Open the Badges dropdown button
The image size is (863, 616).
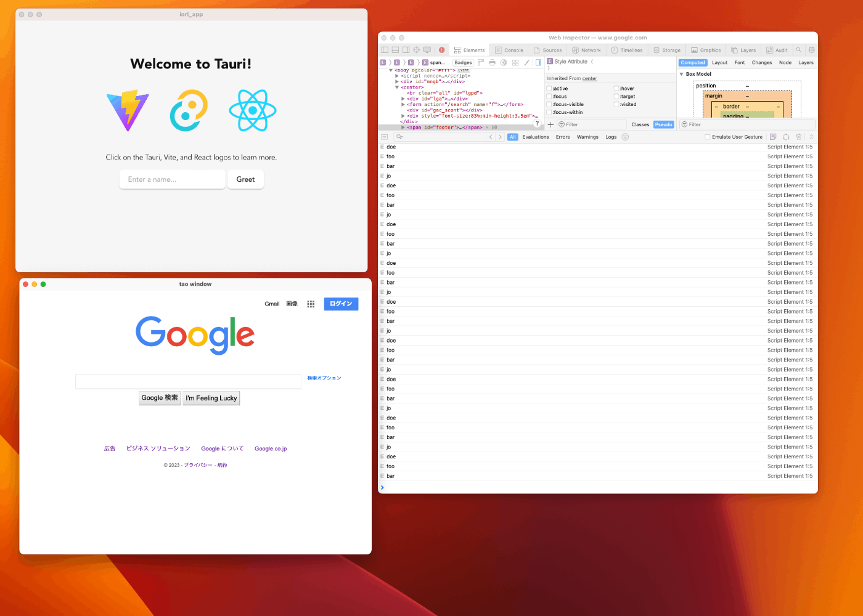click(463, 62)
